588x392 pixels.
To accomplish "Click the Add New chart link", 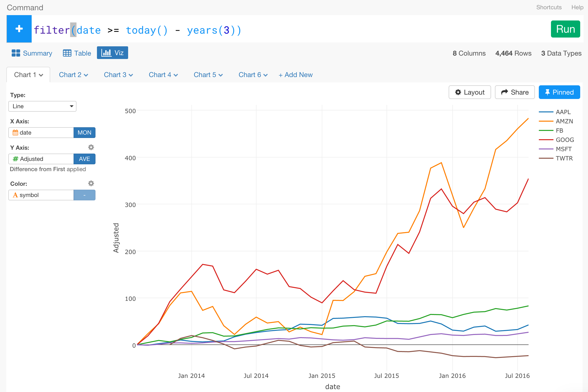I will pyautogui.click(x=295, y=75).
